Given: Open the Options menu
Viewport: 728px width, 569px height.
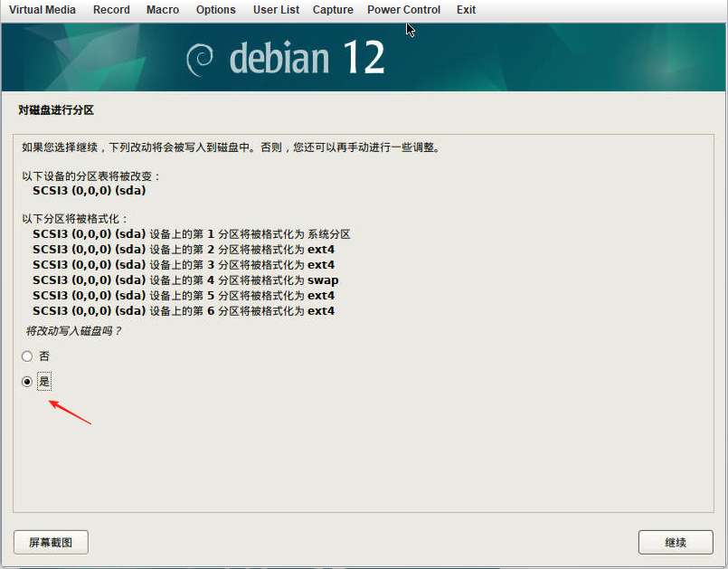Looking at the screenshot, I should [216, 10].
